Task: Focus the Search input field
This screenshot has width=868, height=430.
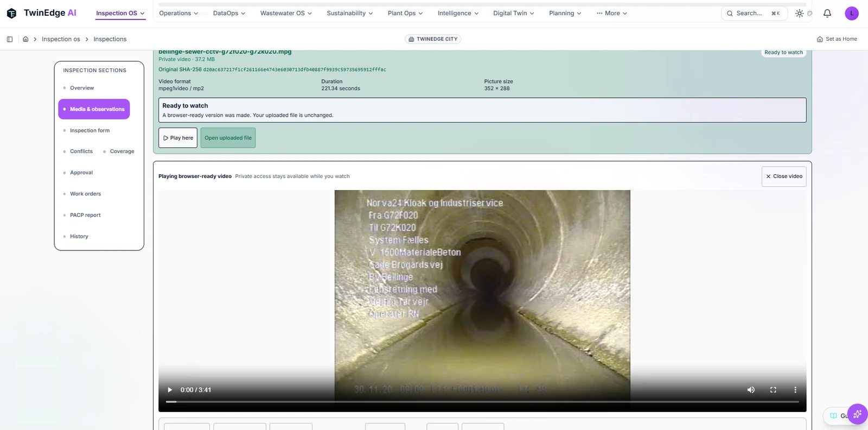Action: [754, 14]
